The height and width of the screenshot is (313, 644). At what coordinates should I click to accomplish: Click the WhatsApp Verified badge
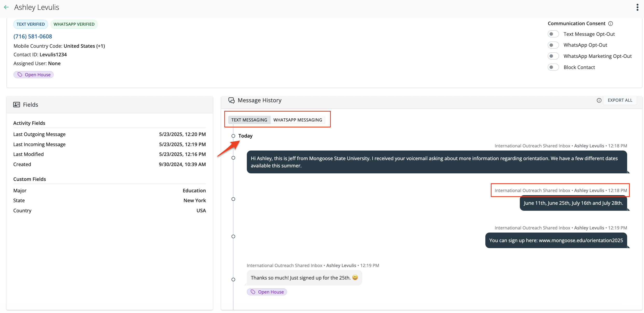coord(74,24)
